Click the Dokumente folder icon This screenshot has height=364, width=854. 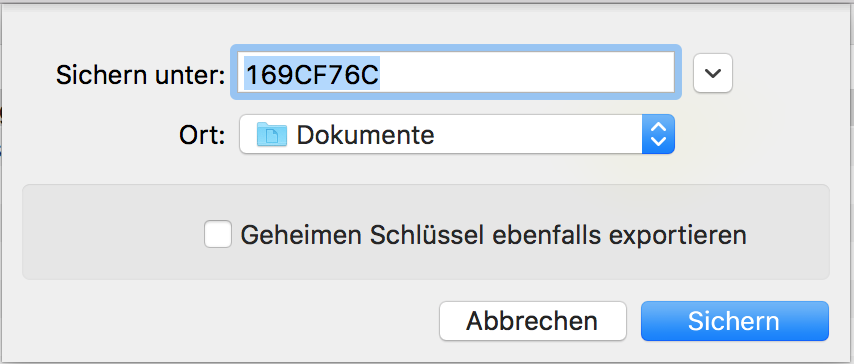[272, 134]
